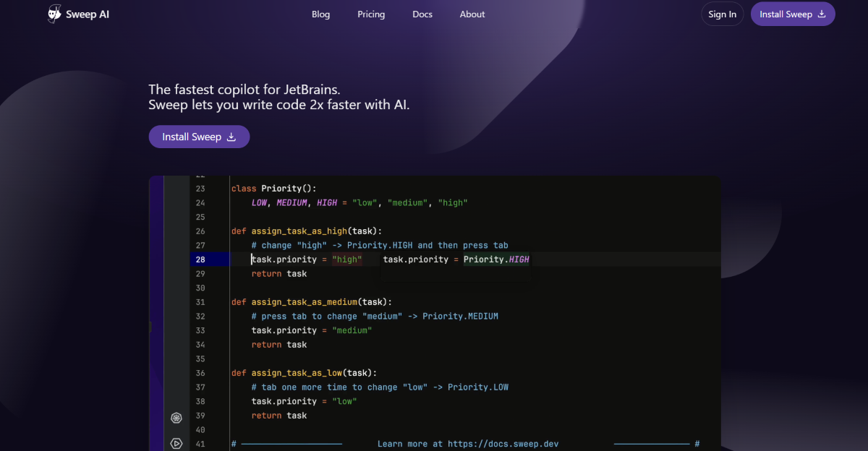Click the highlighted line number 28 in the gutter
868x451 pixels.
(x=200, y=259)
